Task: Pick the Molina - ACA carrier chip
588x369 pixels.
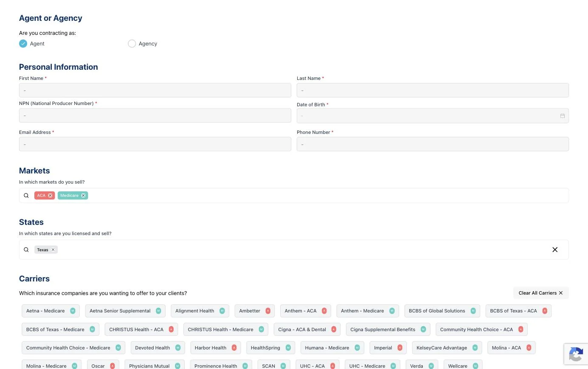Action: [x=512, y=348]
